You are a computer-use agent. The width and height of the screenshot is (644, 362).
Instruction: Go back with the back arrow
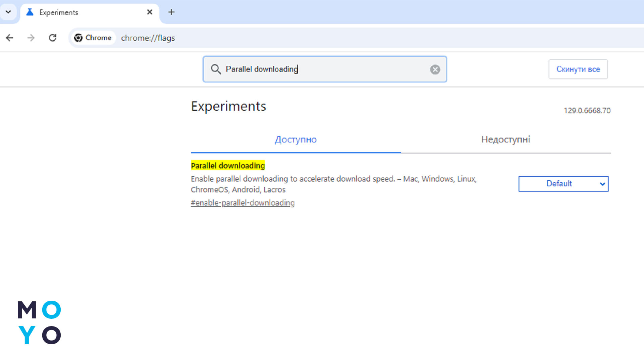[x=10, y=38]
